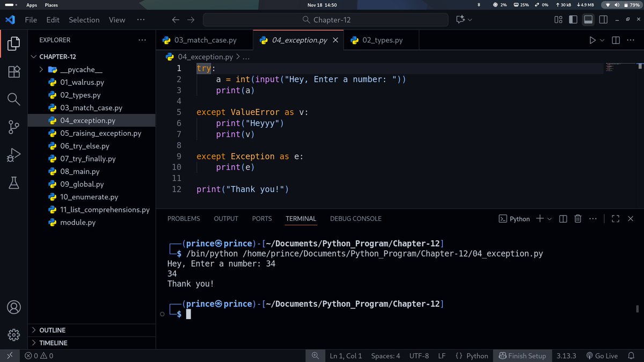
Task: Maximize the panel size
Action: [616, 219]
